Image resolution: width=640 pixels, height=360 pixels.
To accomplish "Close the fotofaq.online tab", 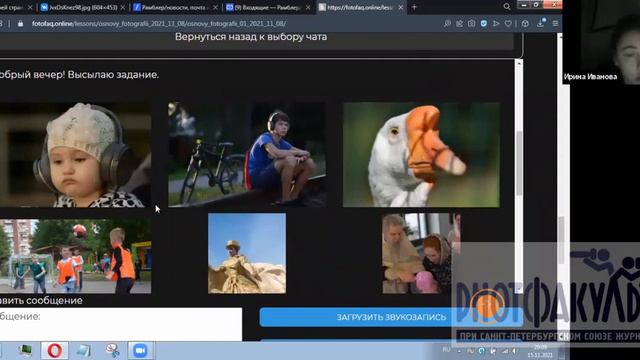I will [x=400, y=7].
